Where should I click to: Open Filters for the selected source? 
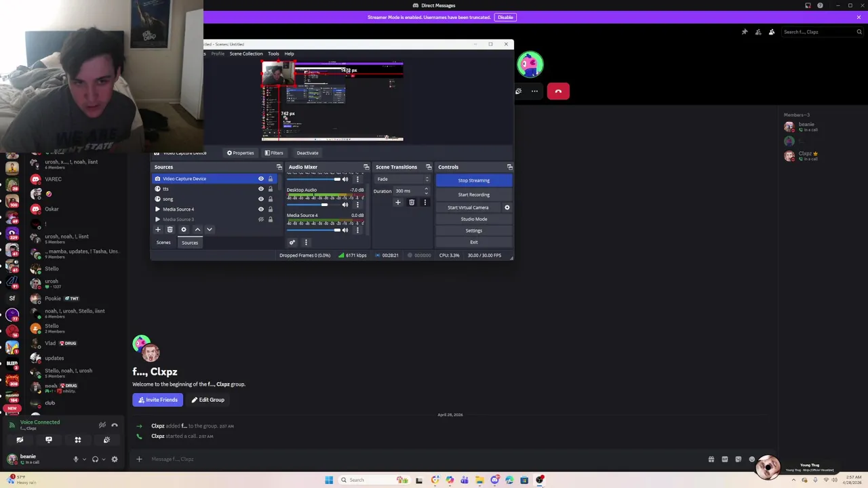[274, 153]
